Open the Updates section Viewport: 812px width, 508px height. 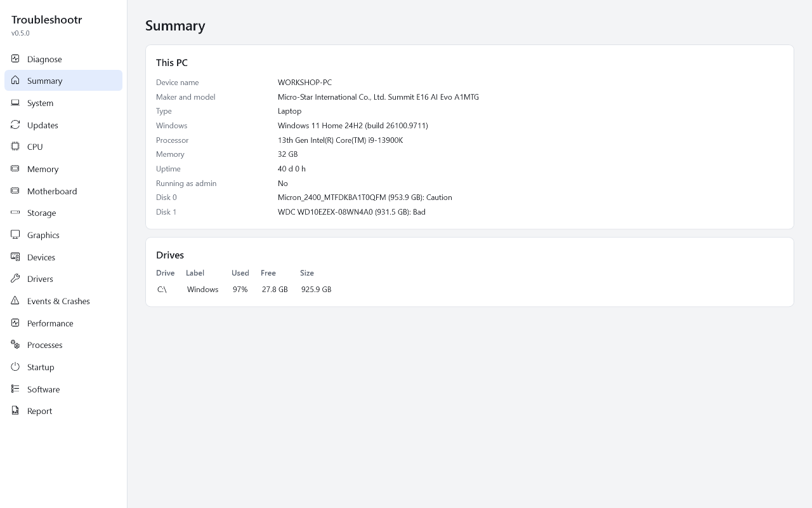click(63, 125)
